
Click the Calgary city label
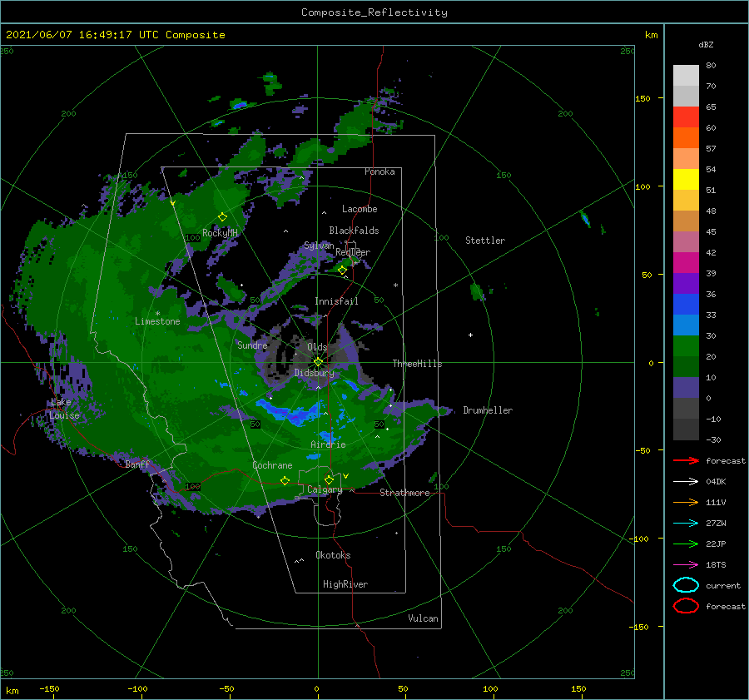pos(325,489)
